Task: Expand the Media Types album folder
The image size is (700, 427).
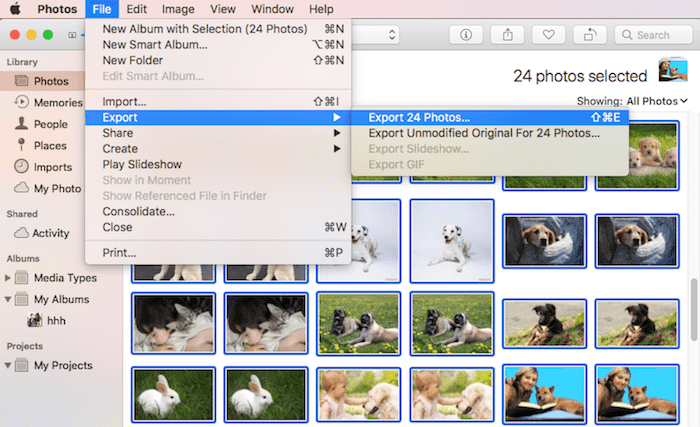Action: click(8, 277)
